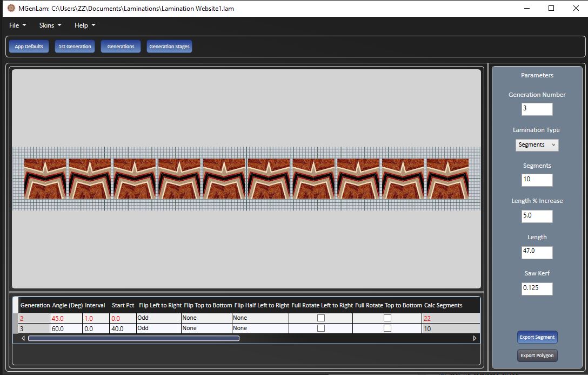Click the MGenLam app icon in title bar
Image resolution: width=588 pixels, height=375 pixels.
11,8
